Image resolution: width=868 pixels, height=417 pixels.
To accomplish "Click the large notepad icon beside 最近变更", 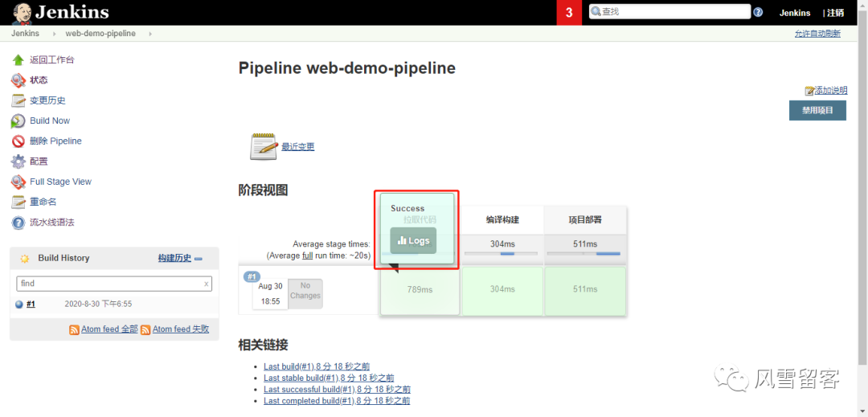I will (264, 146).
